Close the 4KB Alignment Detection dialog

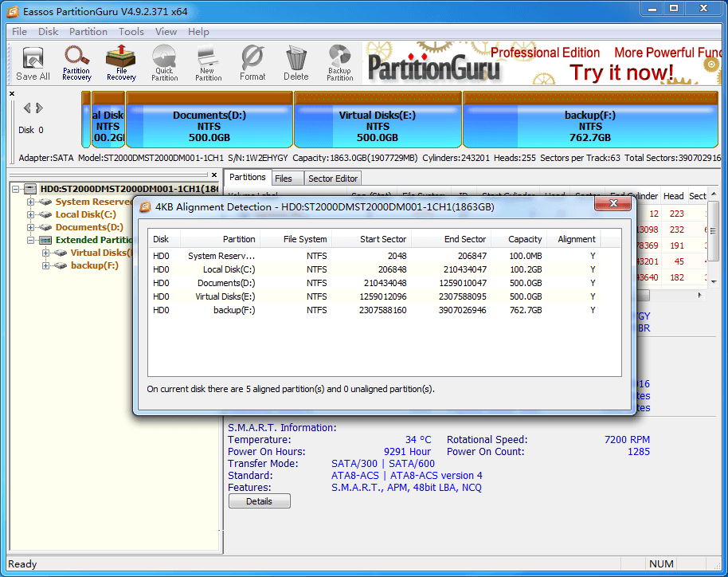click(x=613, y=203)
